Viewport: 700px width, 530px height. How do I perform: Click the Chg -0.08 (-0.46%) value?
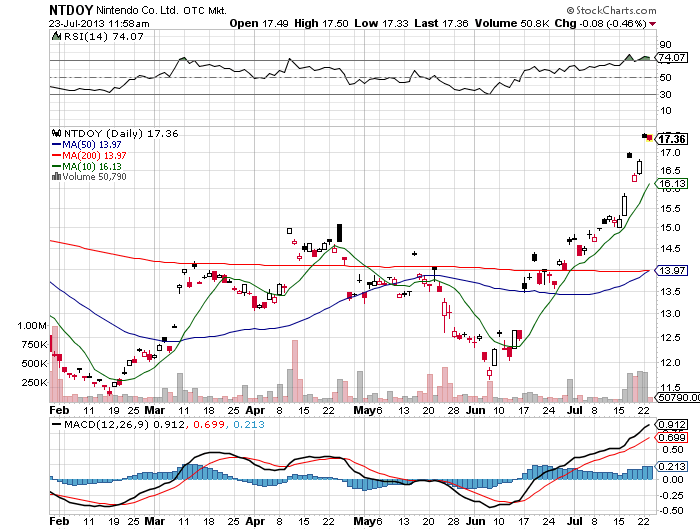600,23
